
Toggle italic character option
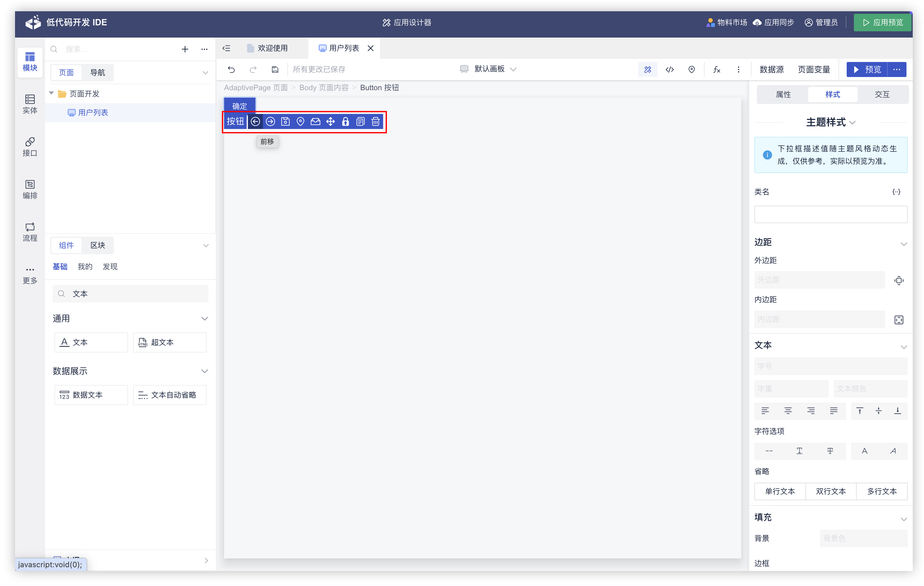[x=893, y=451]
